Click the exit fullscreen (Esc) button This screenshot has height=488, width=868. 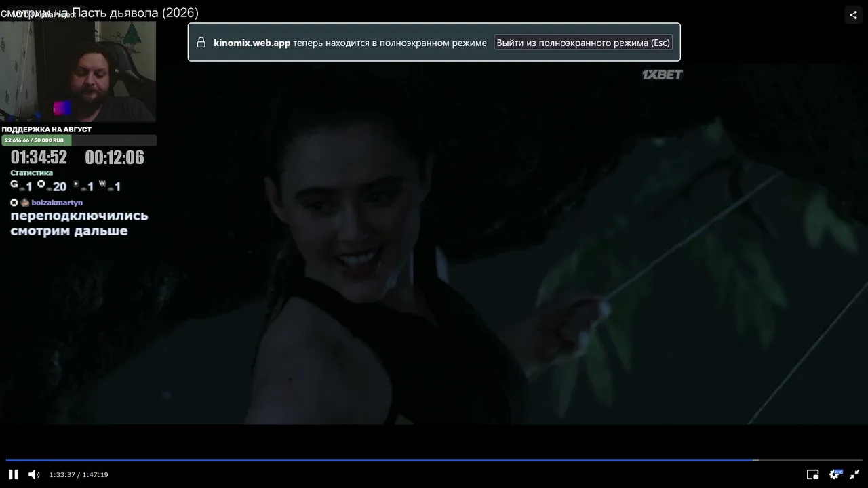point(583,43)
